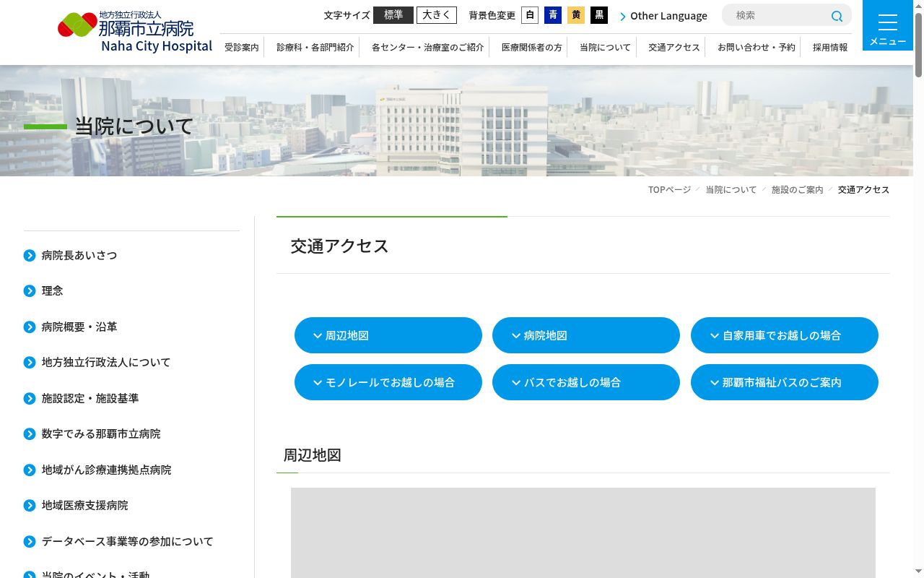Open 地域医療支援病院 sidebar link
This screenshot has height=578, width=924.
[x=84, y=505]
